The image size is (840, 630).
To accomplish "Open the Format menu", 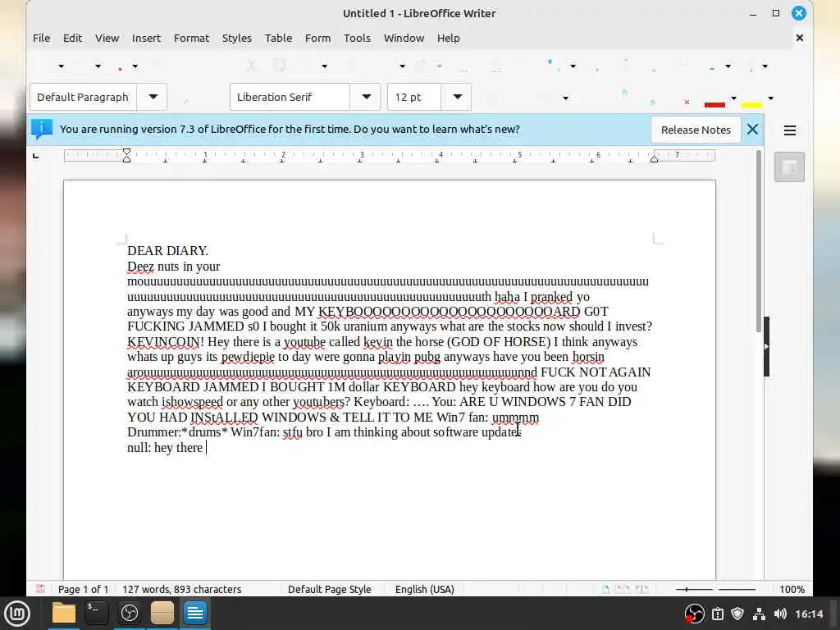I will tap(191, 38).
